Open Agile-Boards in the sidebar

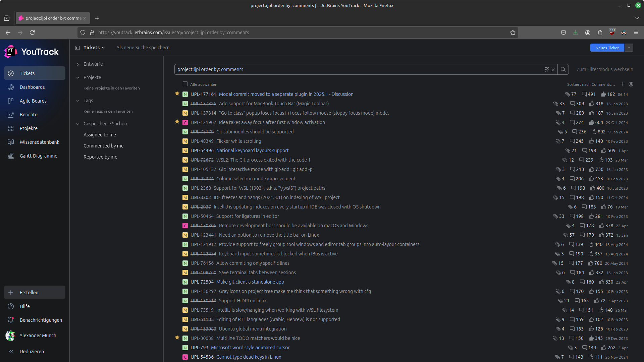point(35,101)
